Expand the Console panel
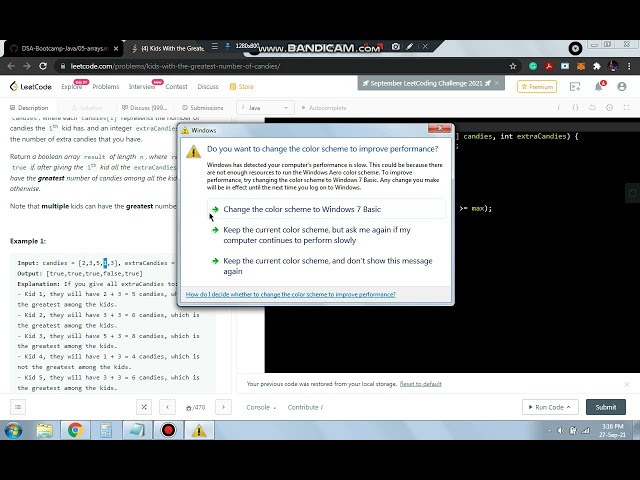The height and width of the screenshot is (480, 640). [x=261, y=407]
